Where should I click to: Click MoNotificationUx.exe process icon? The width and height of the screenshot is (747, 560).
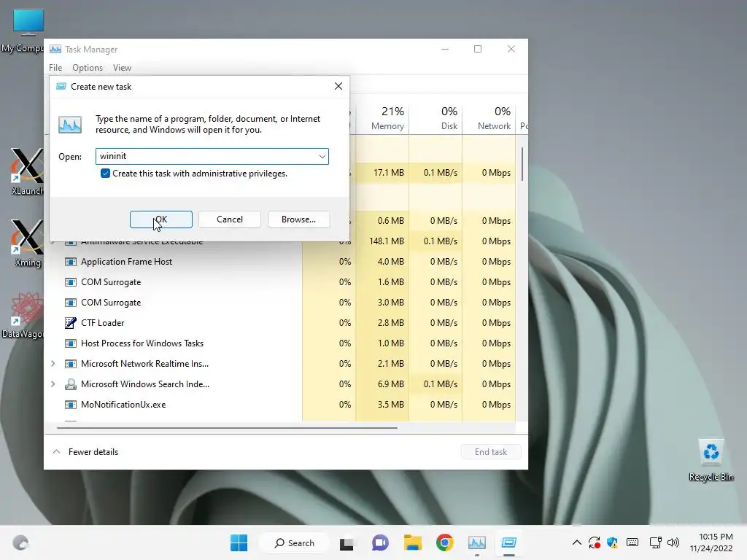[71, 405]
